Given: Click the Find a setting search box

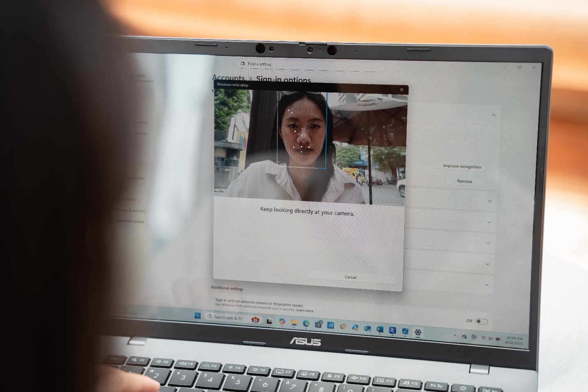Looking at the screenshot, I should (x=259, y=64).
